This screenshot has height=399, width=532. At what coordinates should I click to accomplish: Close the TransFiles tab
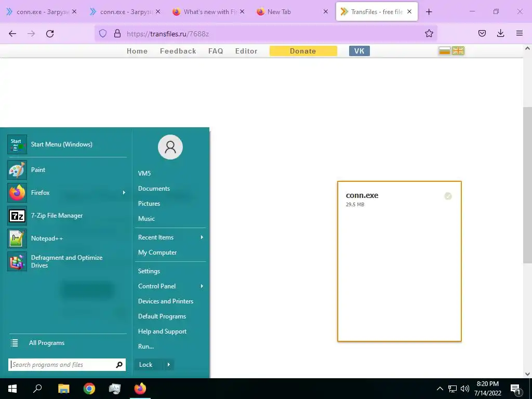pos(409,11)
